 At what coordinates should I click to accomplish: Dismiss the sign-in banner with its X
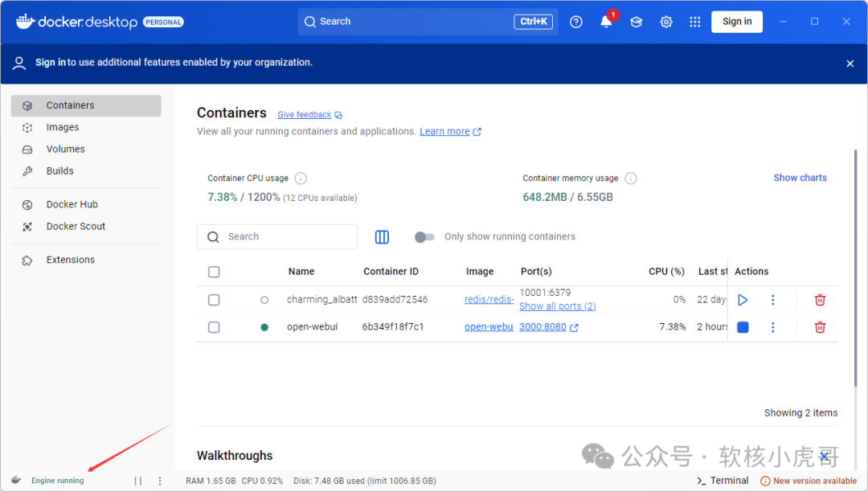(850, 64)
